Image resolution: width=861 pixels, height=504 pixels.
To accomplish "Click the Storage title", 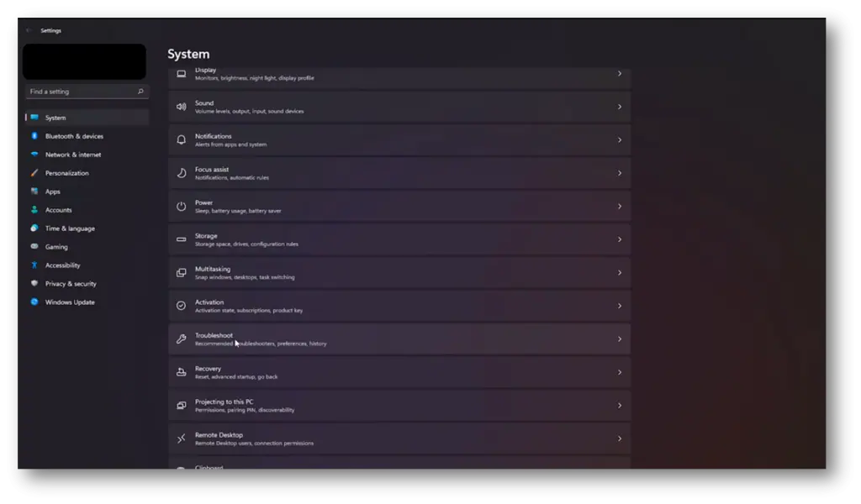I will coord(206,236).
